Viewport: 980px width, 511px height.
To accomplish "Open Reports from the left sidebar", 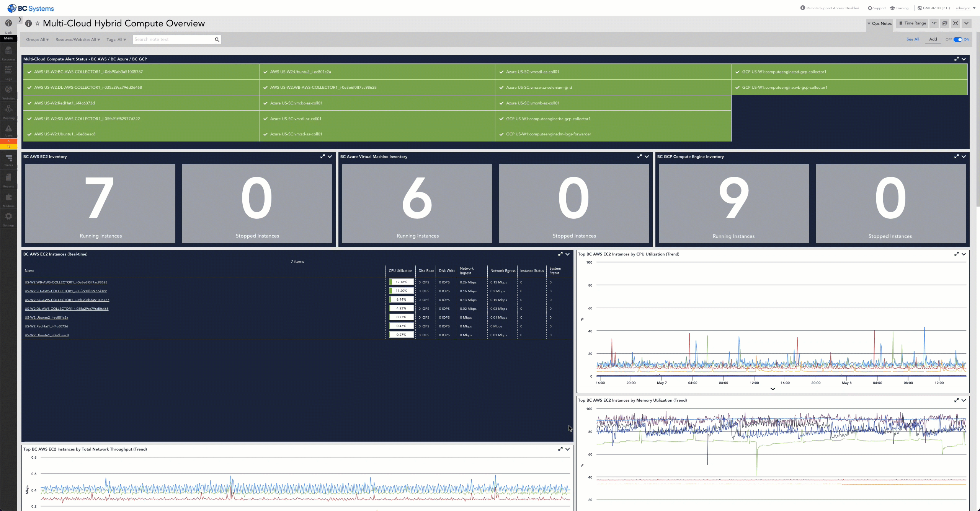I will pos(8,177).
